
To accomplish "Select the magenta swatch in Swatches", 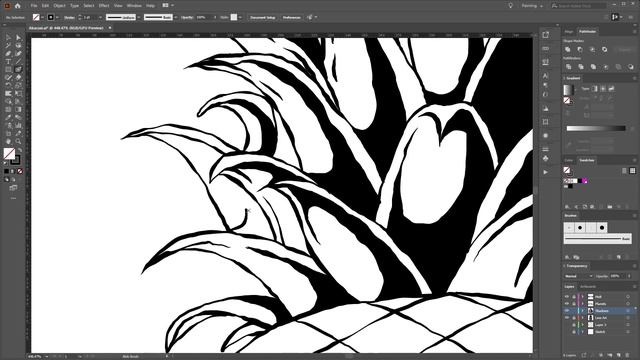I will pos(584,181).
